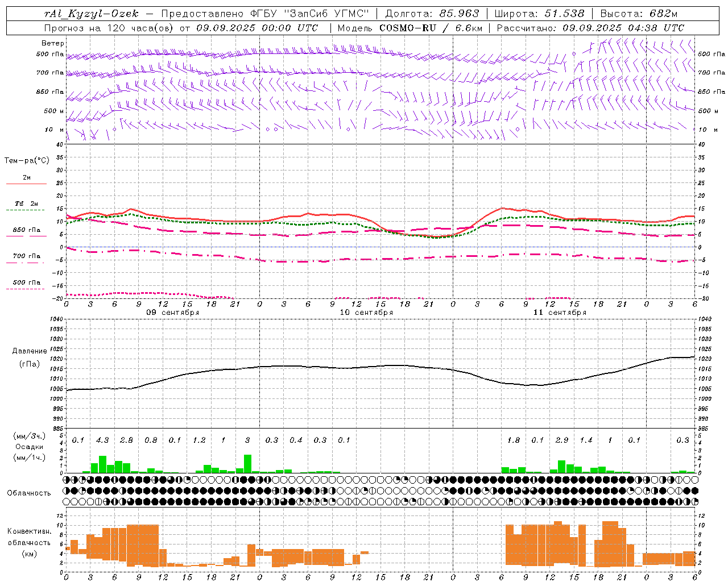This screenshot has width=728, height=582.
Task: Click the 2.8 precipitation total
Action: tap(126, 440)
